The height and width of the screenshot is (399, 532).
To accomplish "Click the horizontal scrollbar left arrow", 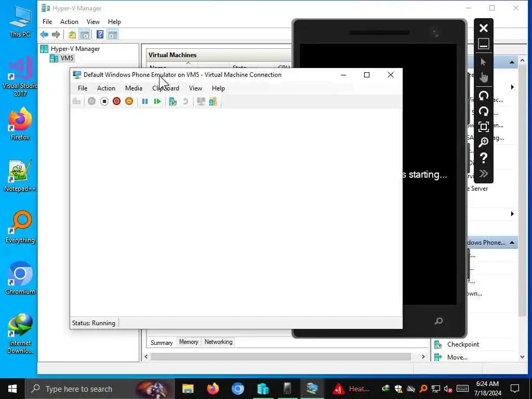I will pos(146,356).
